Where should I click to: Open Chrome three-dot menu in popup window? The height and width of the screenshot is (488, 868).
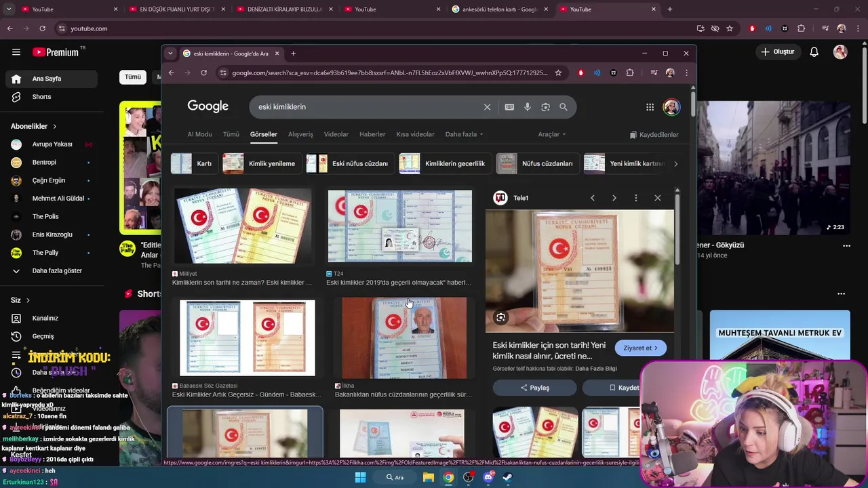[686, 73]
